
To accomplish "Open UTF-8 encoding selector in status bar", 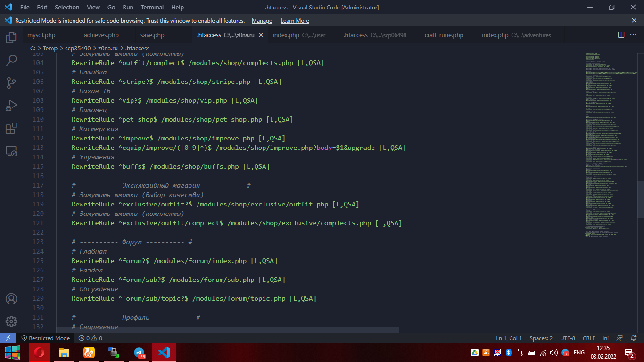I will (x=568, y=338).
